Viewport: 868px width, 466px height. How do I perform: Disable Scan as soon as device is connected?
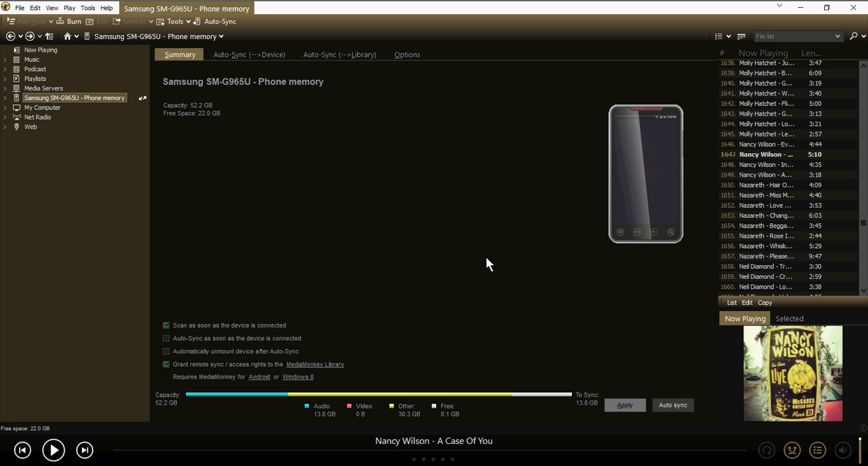click(x=166, y=325)
